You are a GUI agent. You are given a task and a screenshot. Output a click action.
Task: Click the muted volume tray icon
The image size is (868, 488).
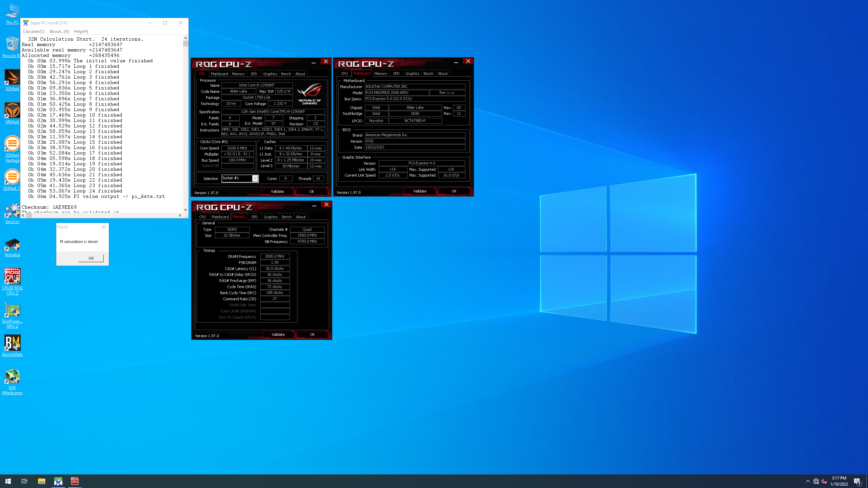tap(824, 481)
